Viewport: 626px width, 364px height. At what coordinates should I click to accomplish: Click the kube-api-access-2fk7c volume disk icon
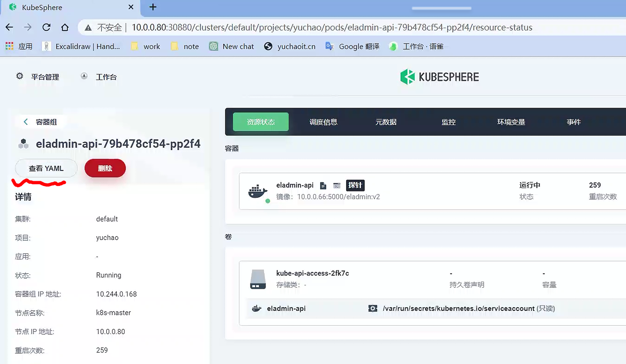(x=258, y=279)
